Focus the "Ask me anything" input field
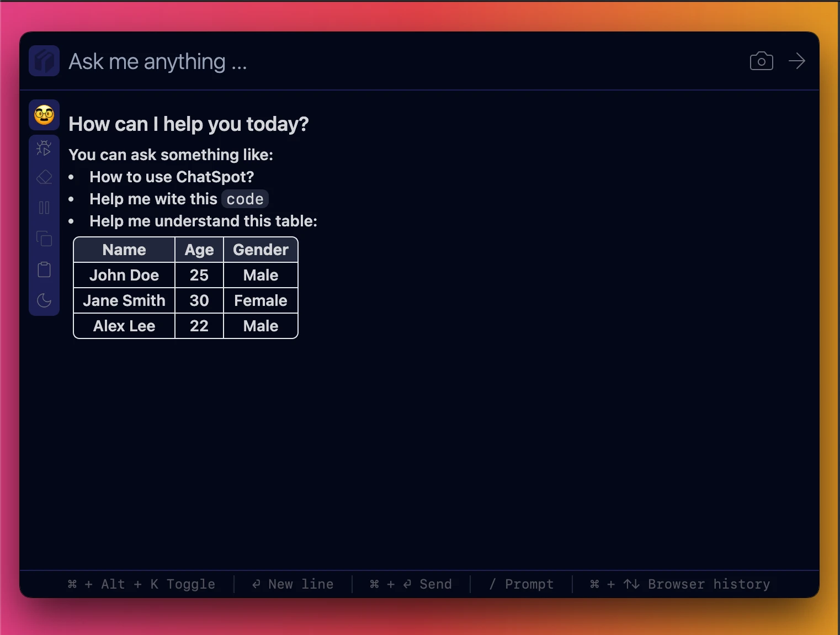The height and width of the screenshot is (635, 840). pyautogui.click(x=403, y=61)
